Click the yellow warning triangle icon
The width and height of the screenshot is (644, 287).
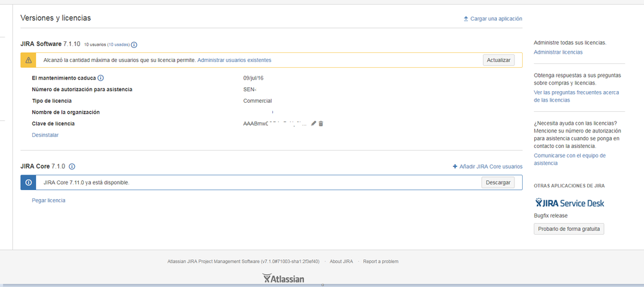28,60
